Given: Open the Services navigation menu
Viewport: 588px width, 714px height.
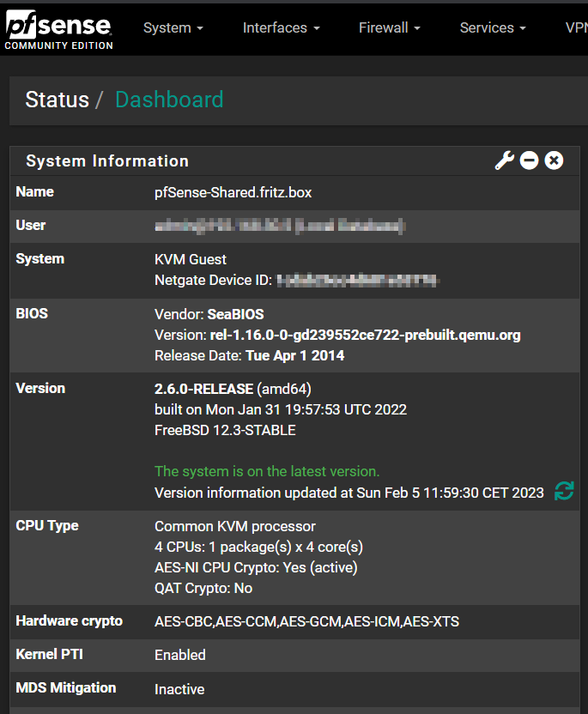Looking at the screenshot, I should click(x=487, y=27).
